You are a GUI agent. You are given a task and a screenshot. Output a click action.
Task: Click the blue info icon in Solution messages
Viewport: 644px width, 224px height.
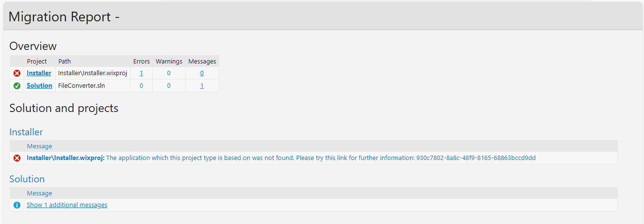[x=17, y=205]
